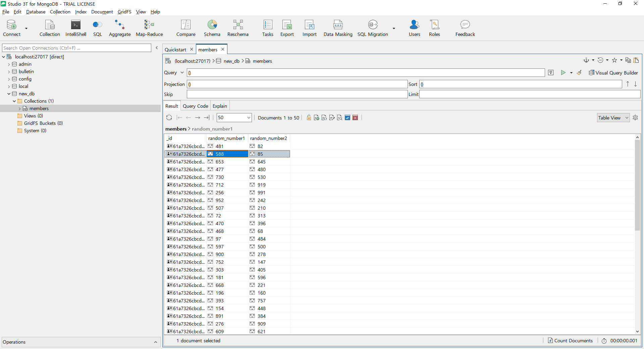Open the Connect button dropdown arrow

pos(26,29)
